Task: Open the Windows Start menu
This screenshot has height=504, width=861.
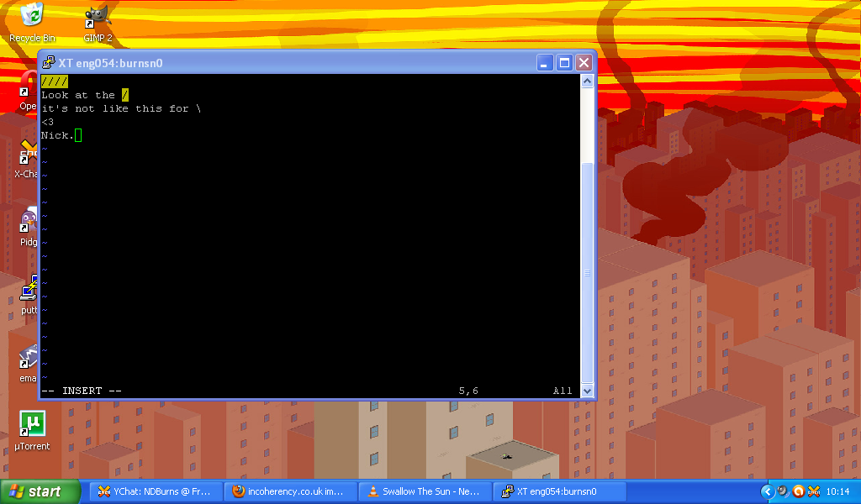Action: tap(40, 491)
